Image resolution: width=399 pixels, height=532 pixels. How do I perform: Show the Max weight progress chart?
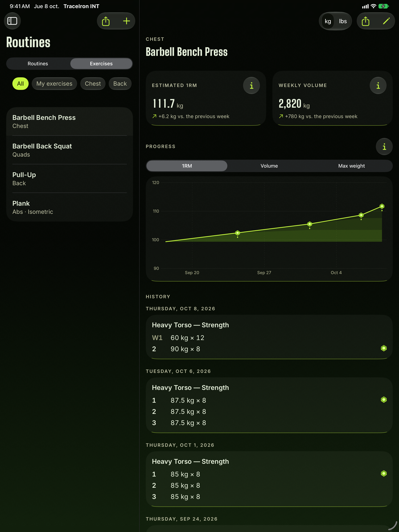click(351, 166)
